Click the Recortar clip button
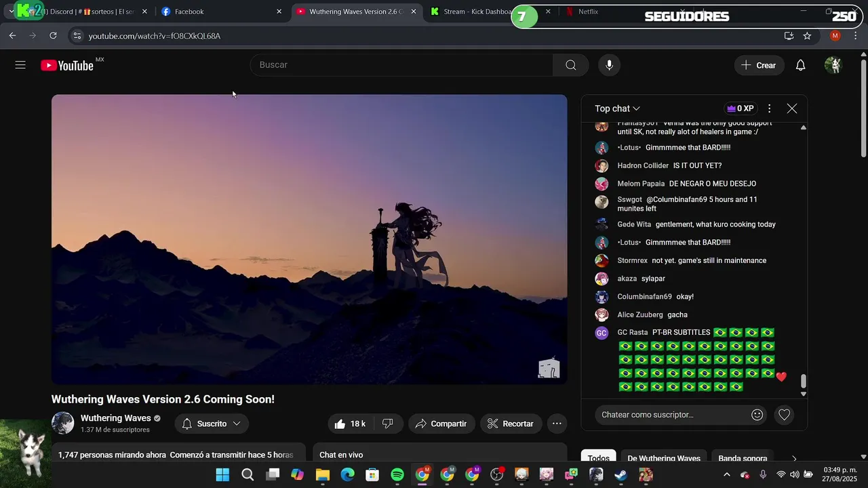Viewport: 868px width, 488px height. [511, 424]
